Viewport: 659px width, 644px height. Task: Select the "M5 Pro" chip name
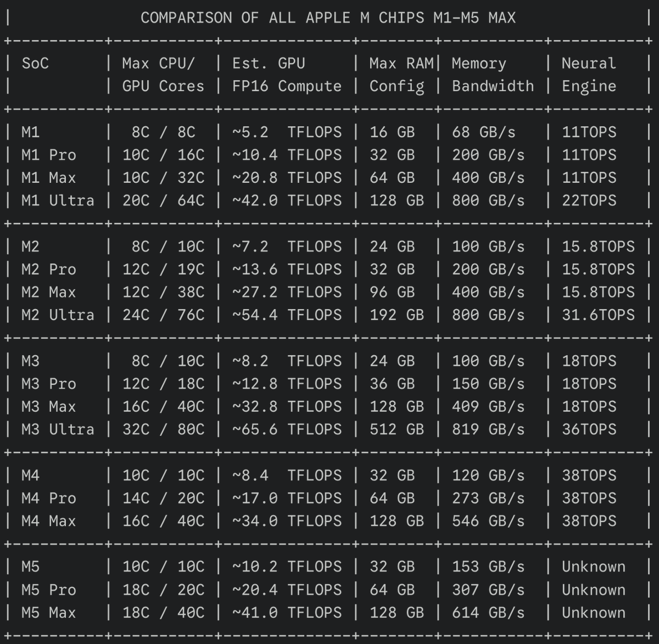[49, 590]
